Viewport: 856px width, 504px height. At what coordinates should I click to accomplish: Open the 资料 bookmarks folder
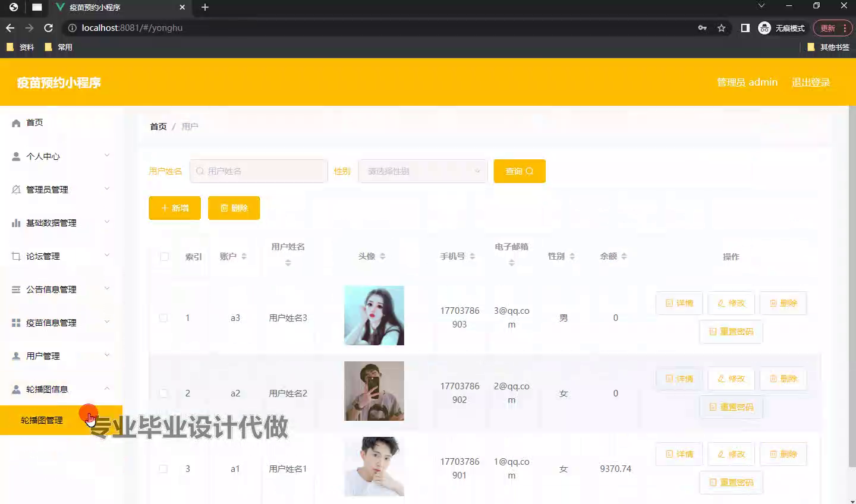pyautogui.click(x=20, y=47)
